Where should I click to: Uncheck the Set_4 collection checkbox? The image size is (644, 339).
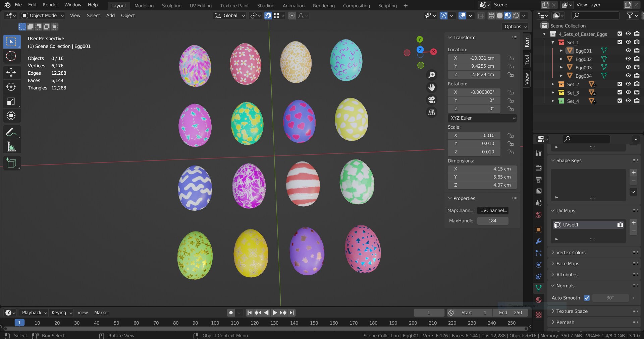(x=620, y=101)
